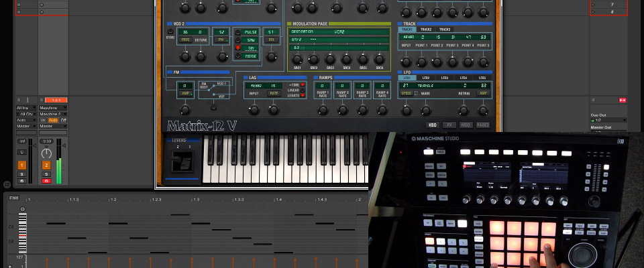Open the All Ins input dropdown
This screenshot has height=268, width=644.
tap(26, 108)
